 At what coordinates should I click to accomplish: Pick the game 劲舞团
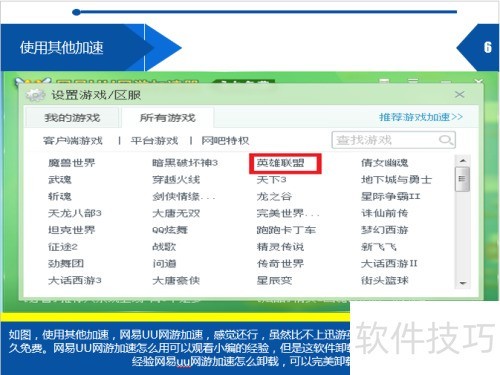pyautogui.click(x=66, y=264)
